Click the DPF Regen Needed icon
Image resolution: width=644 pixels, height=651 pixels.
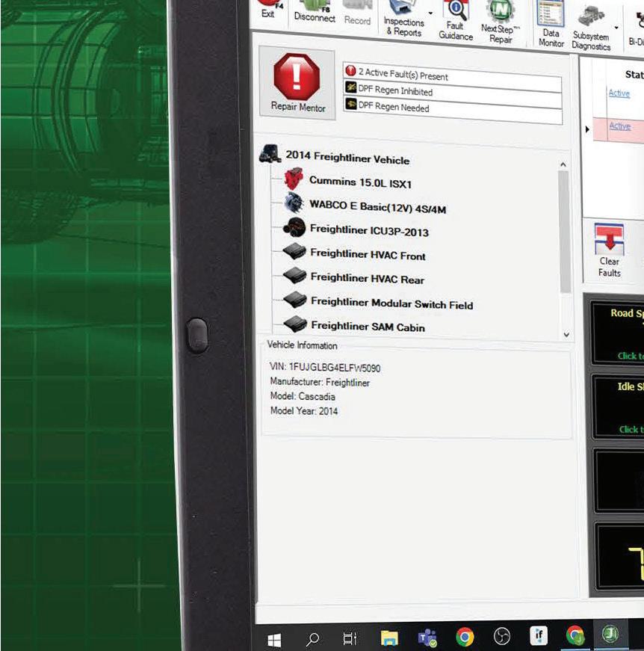pyautogui.click(x=351, y=103)
